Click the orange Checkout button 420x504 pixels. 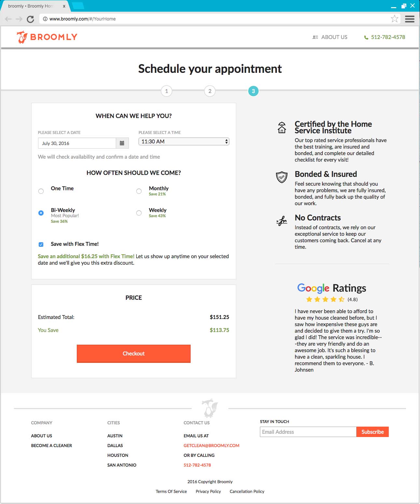[x=134, y=353]
